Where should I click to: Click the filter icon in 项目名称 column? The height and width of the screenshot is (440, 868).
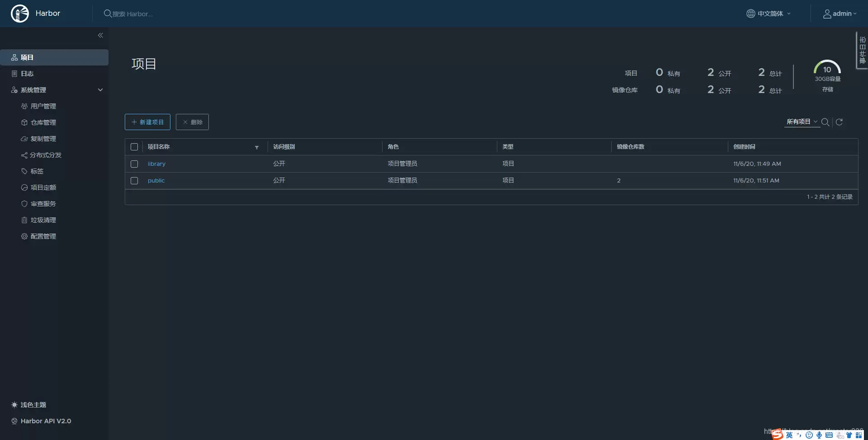click(x=257, y=147)
